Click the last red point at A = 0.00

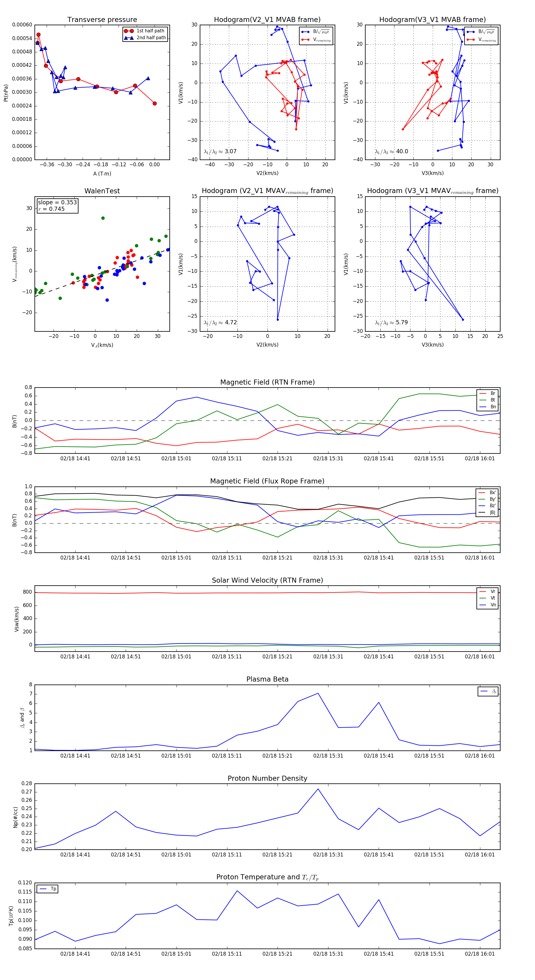point(155,103)
